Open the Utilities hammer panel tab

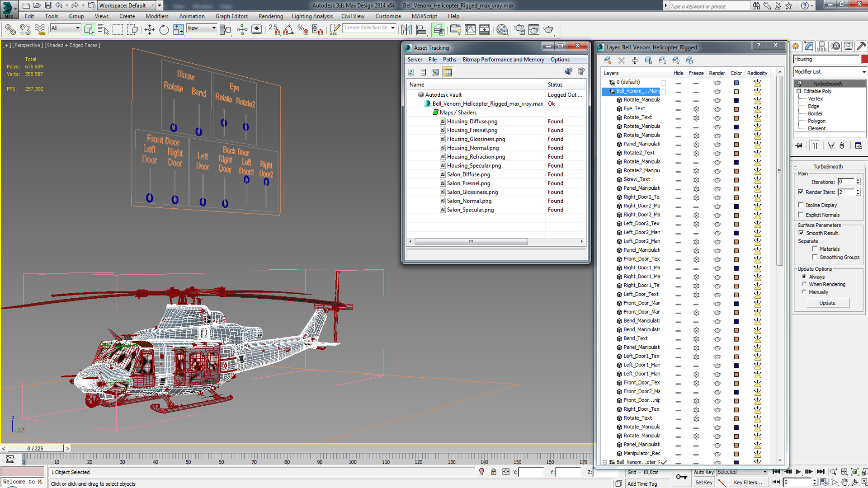point(861,46)
